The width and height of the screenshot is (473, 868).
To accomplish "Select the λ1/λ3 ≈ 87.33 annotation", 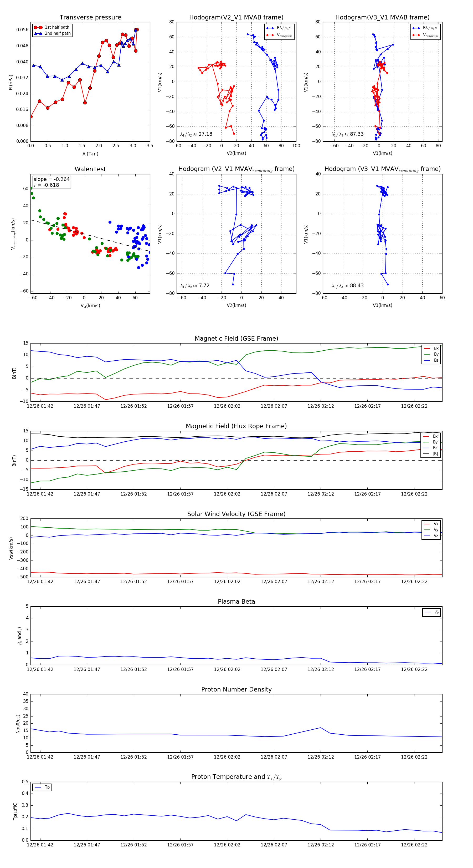I will 347,134.
